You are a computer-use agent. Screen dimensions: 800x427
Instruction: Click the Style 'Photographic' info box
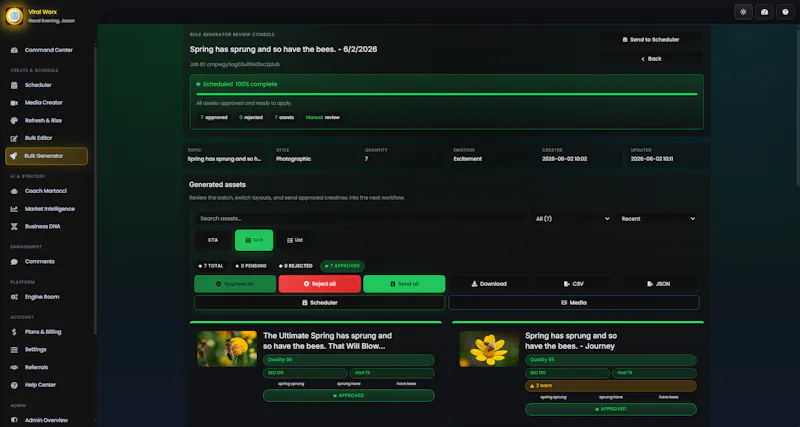point(313,155)
